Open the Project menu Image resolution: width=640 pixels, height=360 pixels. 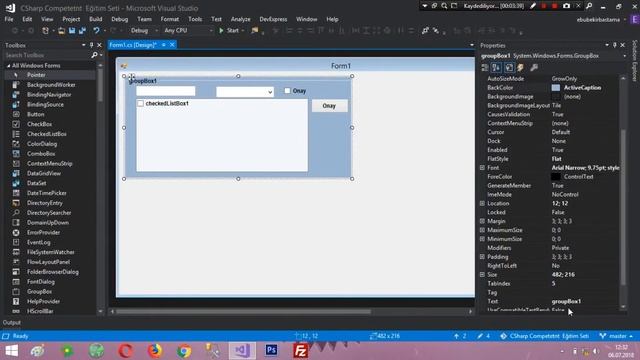coord(71,19)
